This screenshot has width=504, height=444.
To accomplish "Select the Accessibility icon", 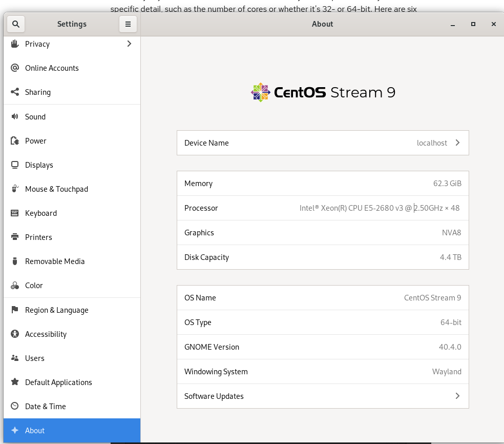I will pyautogui.click(x=15, y=334).
